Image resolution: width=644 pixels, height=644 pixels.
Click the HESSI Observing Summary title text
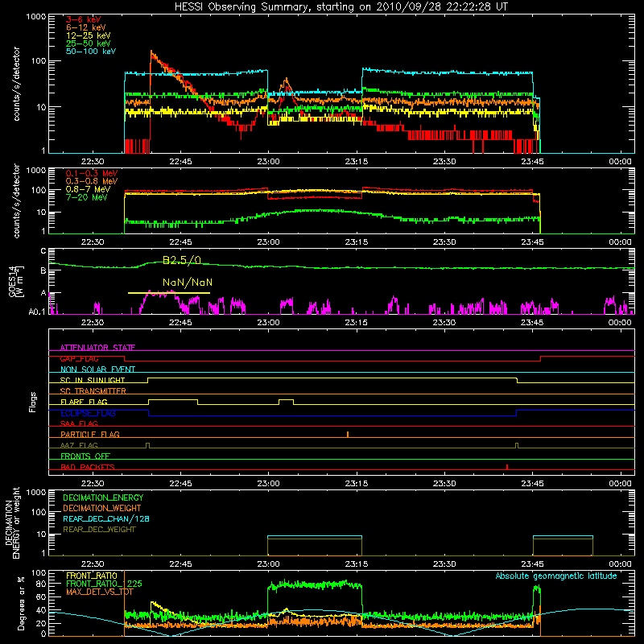coord(341,7)
